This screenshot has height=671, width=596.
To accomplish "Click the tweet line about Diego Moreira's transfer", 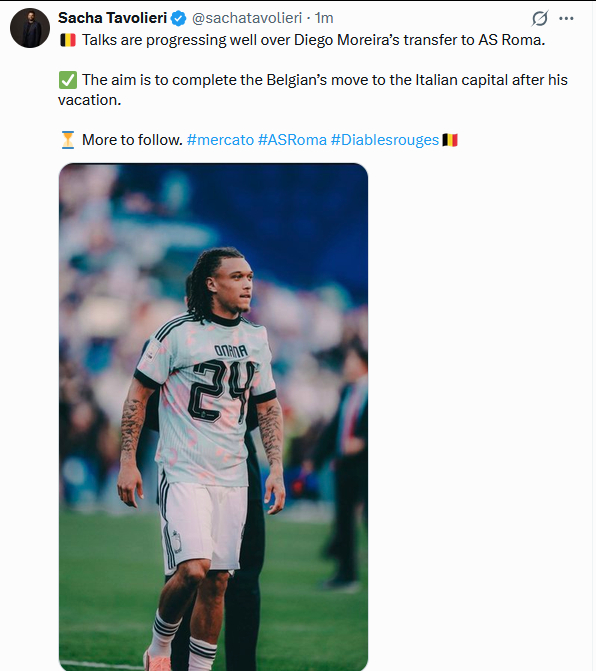I will pos(314,40).
